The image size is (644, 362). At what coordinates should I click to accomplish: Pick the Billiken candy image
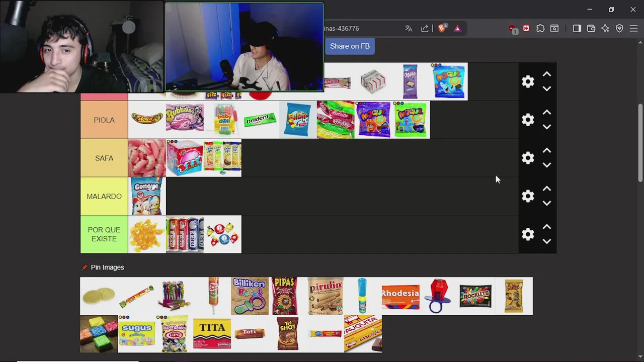[250, 296]
